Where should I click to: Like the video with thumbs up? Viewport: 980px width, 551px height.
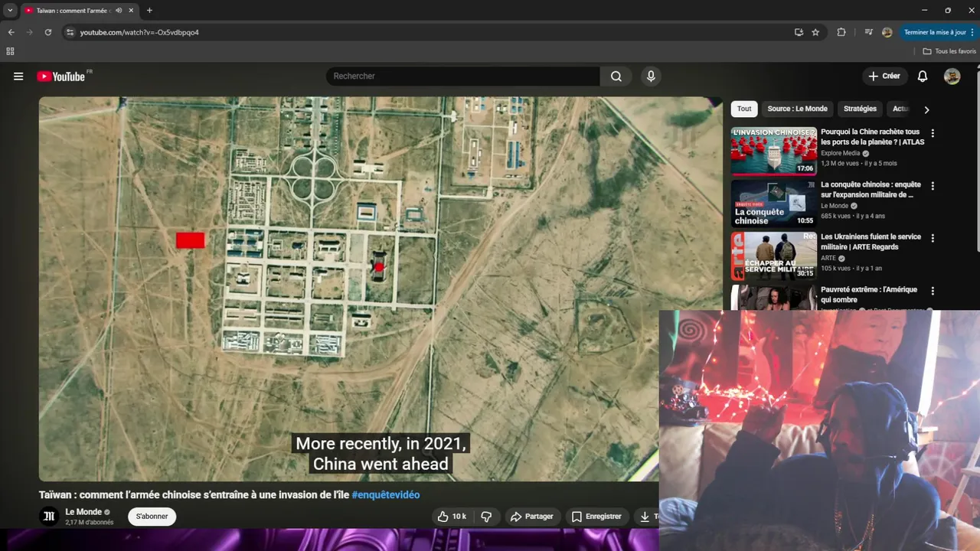[x=450, y=517]
